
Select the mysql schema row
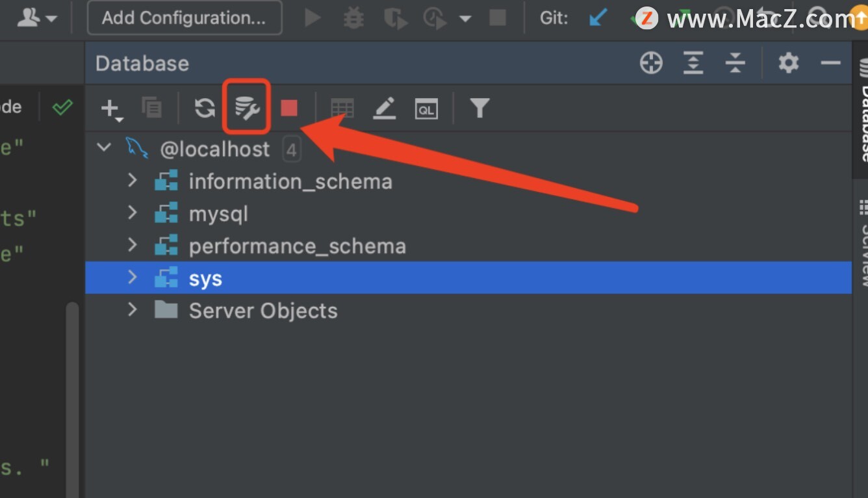pyautogui.click(x=468, y=213)
